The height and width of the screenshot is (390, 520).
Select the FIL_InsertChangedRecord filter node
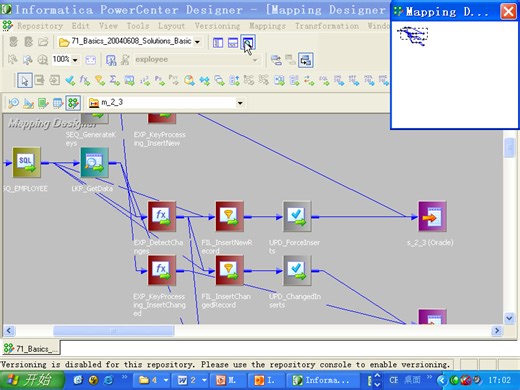click(x=229, y=271)
